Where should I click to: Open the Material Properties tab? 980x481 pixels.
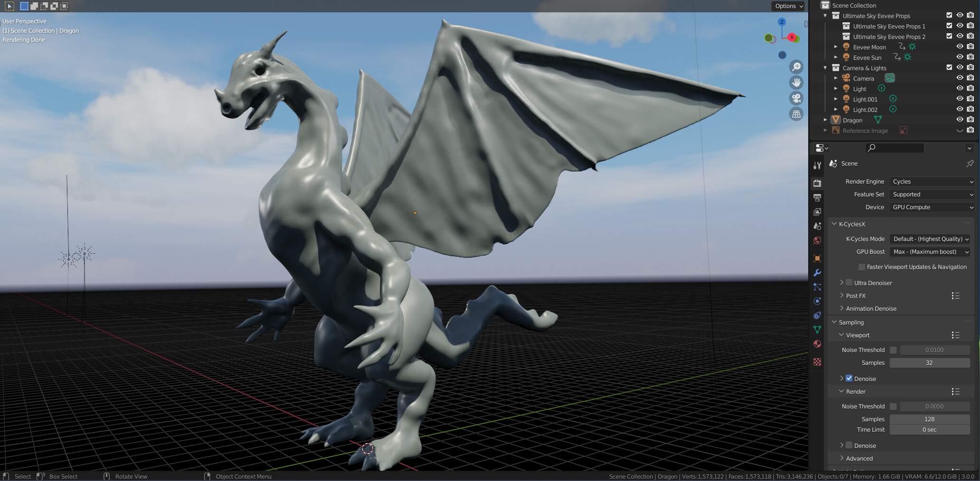817,344
